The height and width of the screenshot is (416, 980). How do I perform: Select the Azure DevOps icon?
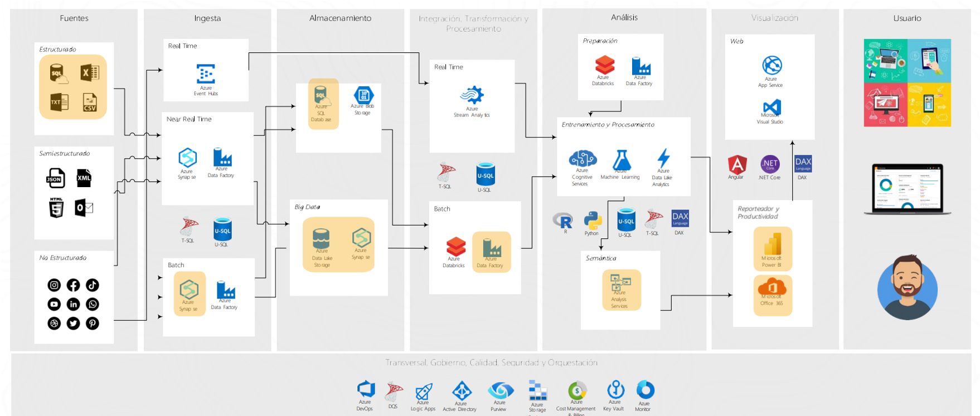click(x=366, y=389)
